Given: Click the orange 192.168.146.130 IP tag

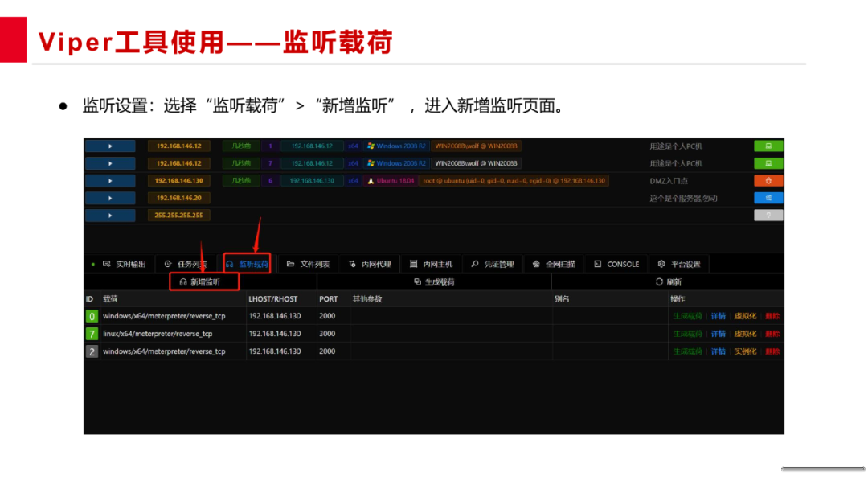Looking at the screenshot, I should pyautogui.click(x=178, y=180).
